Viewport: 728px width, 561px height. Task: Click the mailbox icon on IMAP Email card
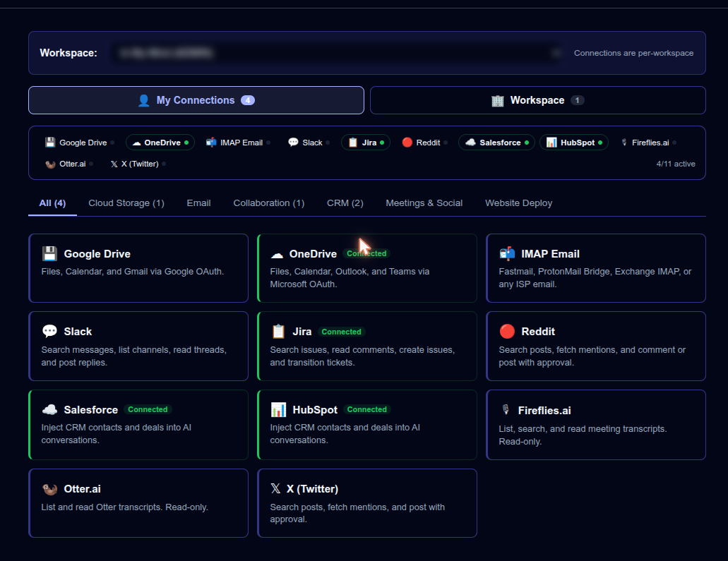point(507,253)
